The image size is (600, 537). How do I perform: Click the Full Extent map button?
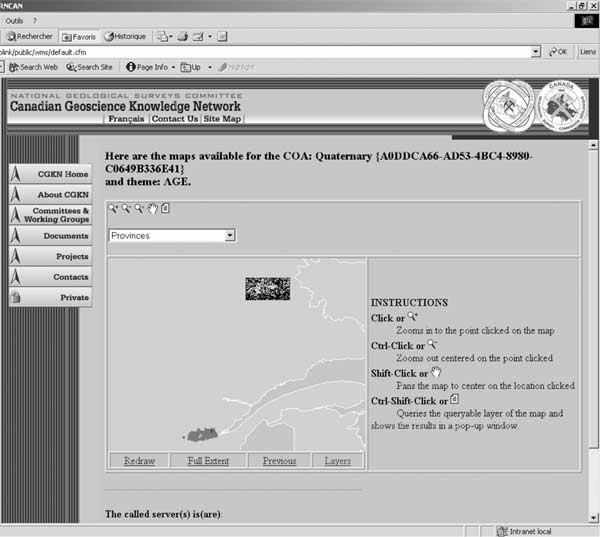[x=208, y=461]
